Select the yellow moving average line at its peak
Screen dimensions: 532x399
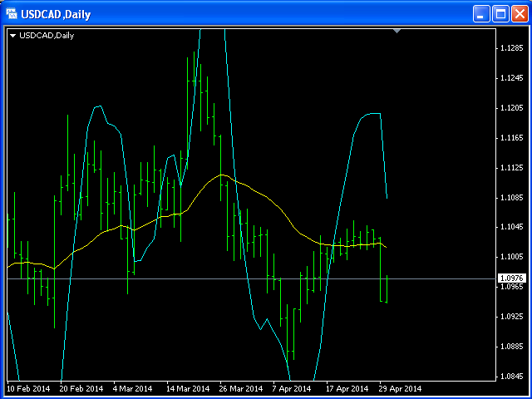221,175
